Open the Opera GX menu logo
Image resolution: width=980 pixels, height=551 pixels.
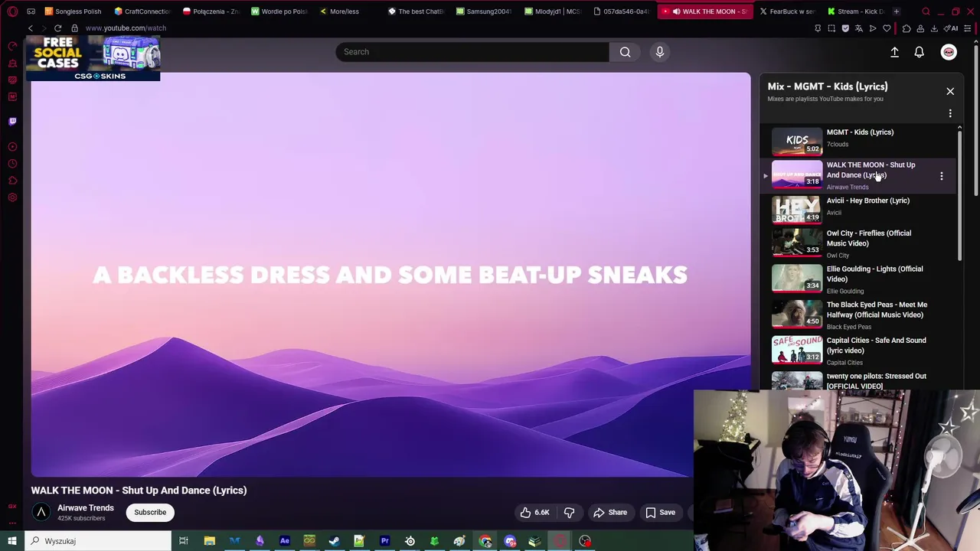coord(12,11)
